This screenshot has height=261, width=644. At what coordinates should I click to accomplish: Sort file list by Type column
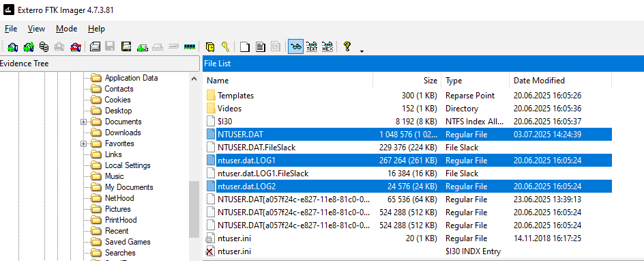pos(475,81)
